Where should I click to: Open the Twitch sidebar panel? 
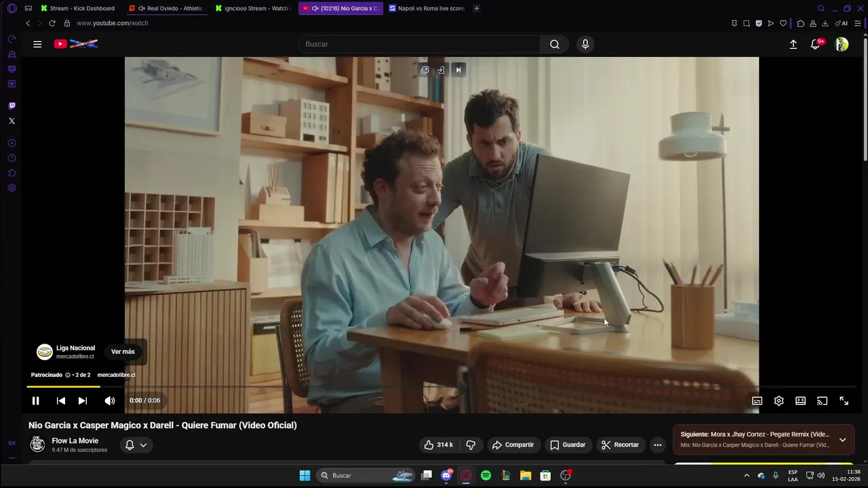tap(12, 106)
